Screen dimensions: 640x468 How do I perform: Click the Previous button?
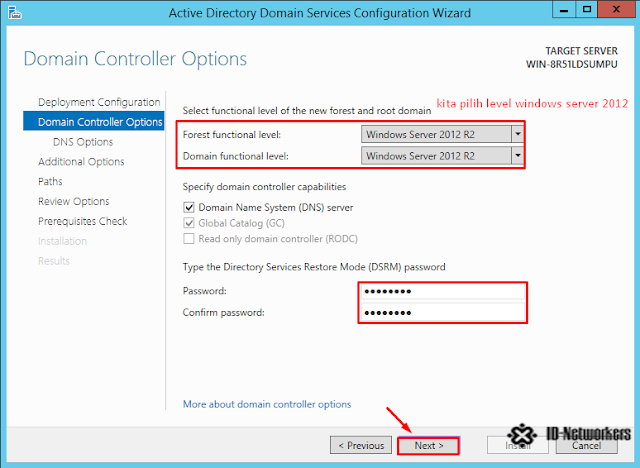361,445
